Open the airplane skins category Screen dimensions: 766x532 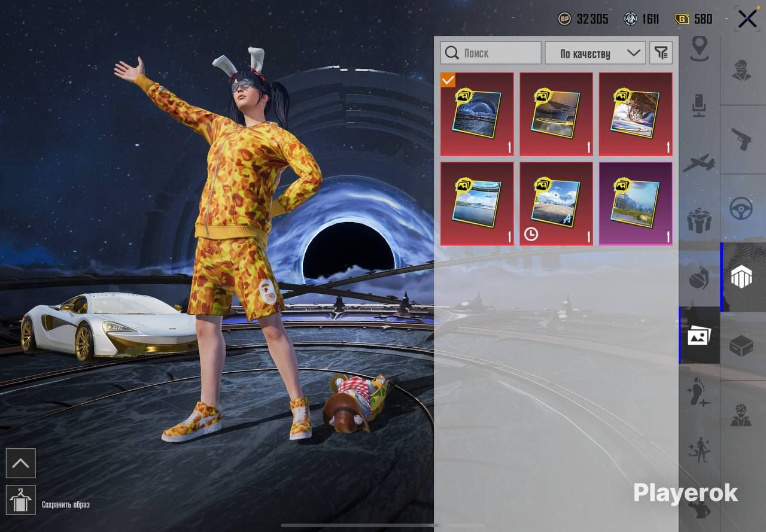click(x=699, y=163)
